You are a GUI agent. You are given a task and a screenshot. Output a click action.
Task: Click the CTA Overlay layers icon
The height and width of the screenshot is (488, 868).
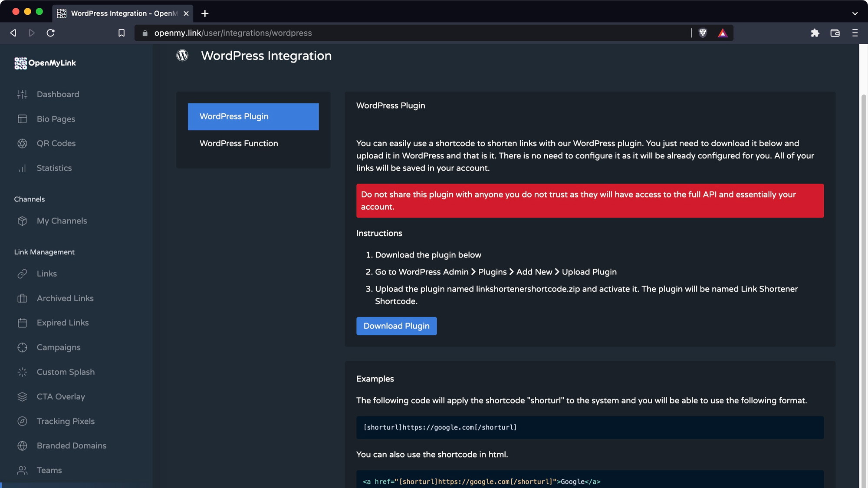[x=23, y=397]
